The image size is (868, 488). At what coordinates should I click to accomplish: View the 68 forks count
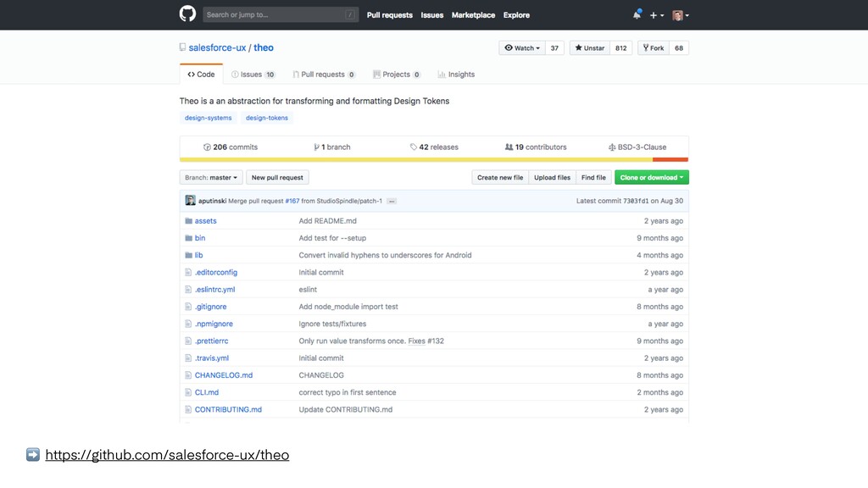coord(679,48)
